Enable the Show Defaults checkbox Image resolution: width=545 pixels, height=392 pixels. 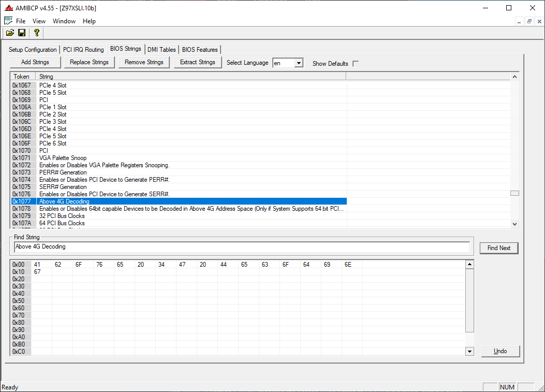pyautogui.click(x=356, y=64)
